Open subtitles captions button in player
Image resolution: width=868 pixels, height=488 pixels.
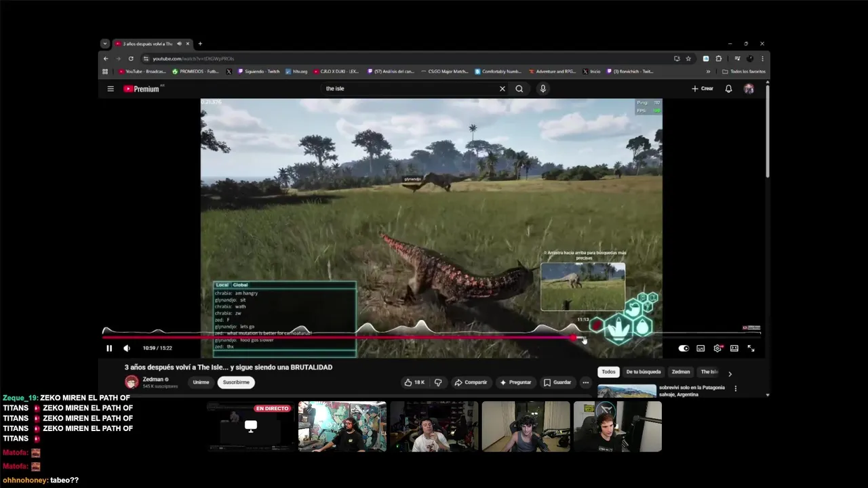(x=701, y=348)
